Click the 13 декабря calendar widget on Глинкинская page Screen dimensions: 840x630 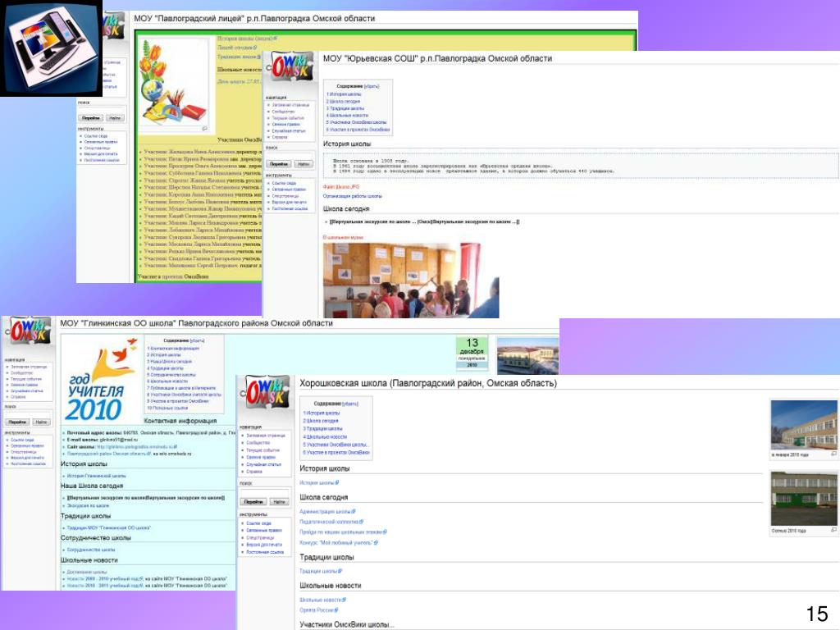point(472,353)
